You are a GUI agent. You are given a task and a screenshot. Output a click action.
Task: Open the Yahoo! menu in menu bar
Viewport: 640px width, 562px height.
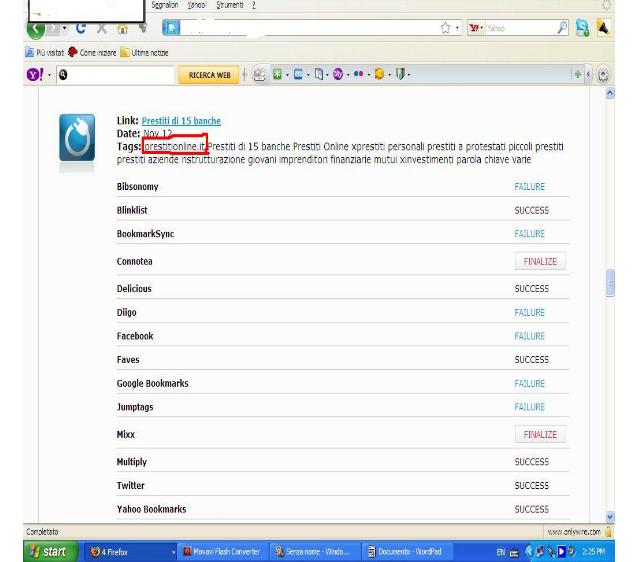tap(197, 5)
